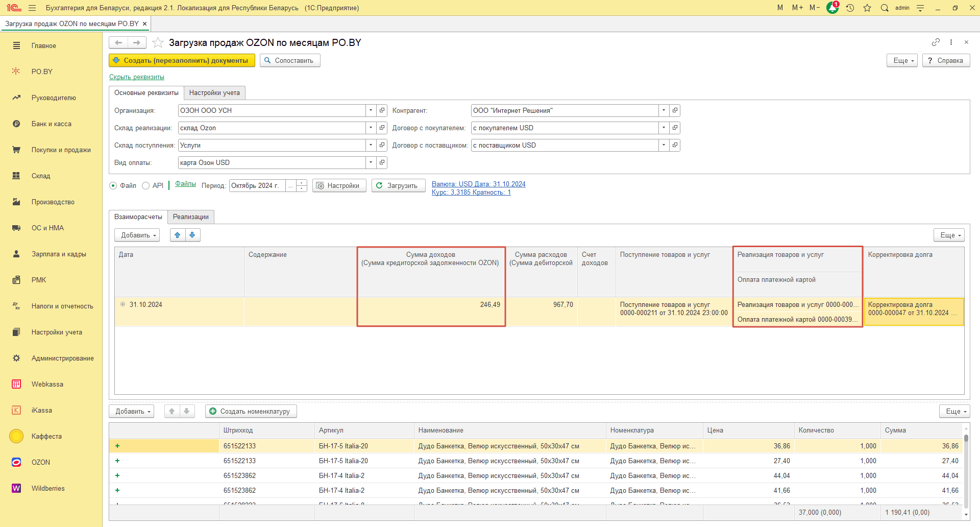Open the 1C main menu icon

14,8
